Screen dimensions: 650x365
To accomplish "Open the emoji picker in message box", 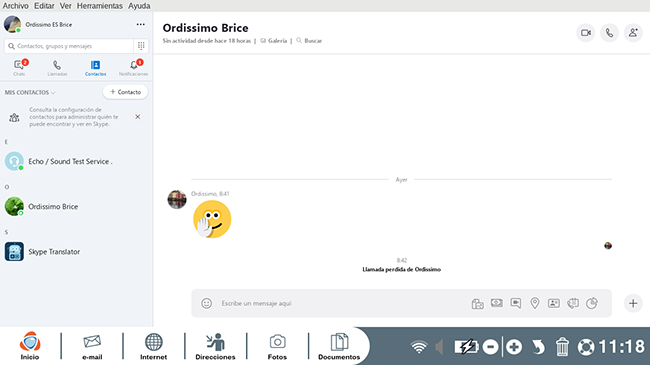I will coord(206,303).
